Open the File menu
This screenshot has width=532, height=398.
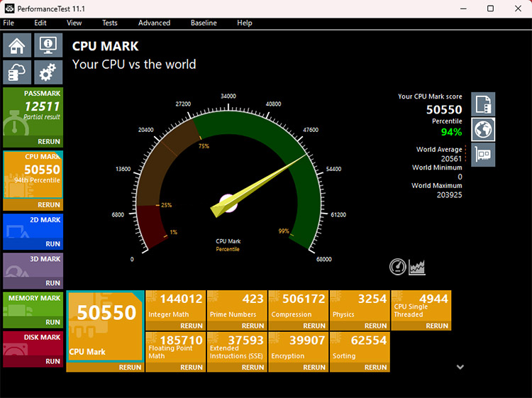9,23
